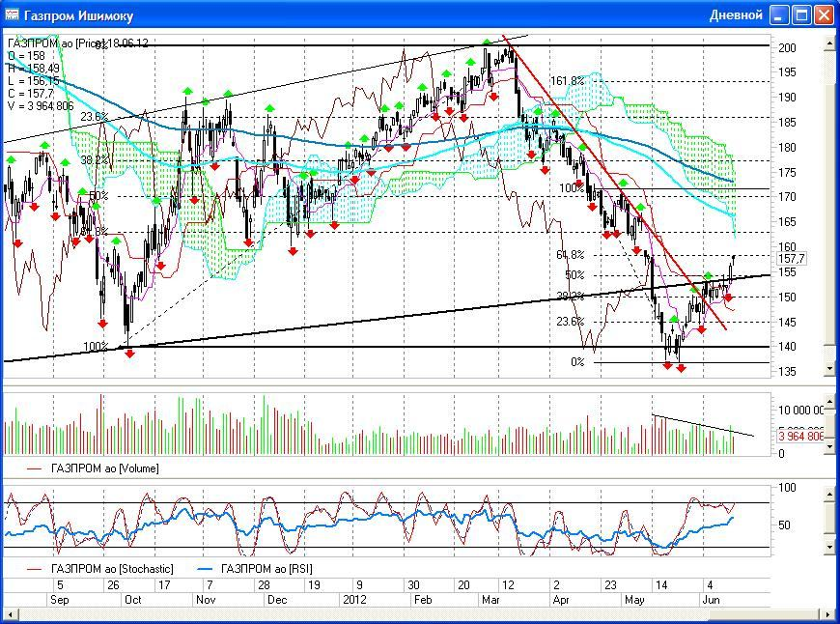Click the Stochastic pane scroll-down arrow

point(830,547)
